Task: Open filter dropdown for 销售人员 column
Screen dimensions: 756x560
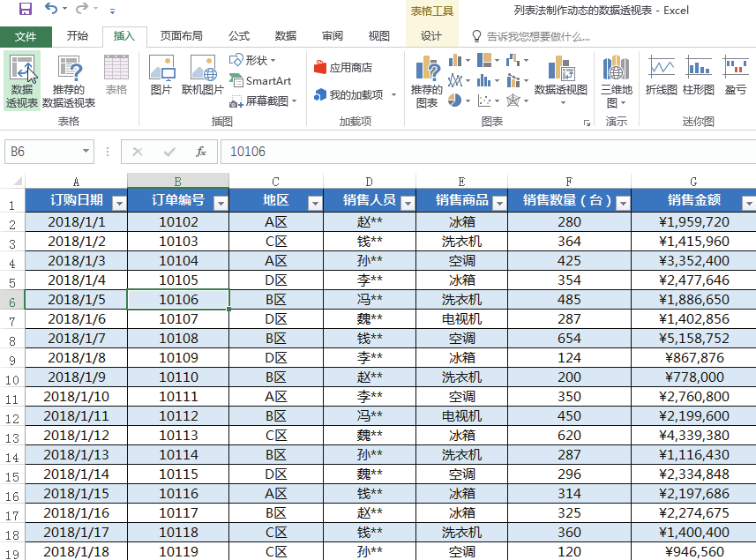Action: (x=408, y=204)
